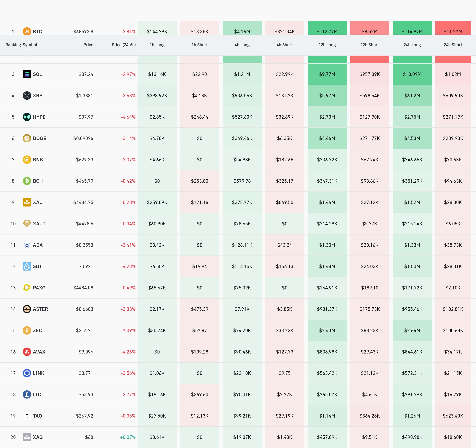Click the Litecoin LTC icon
The height and width of the screenshot is (448, 476).
pos(27,394)
